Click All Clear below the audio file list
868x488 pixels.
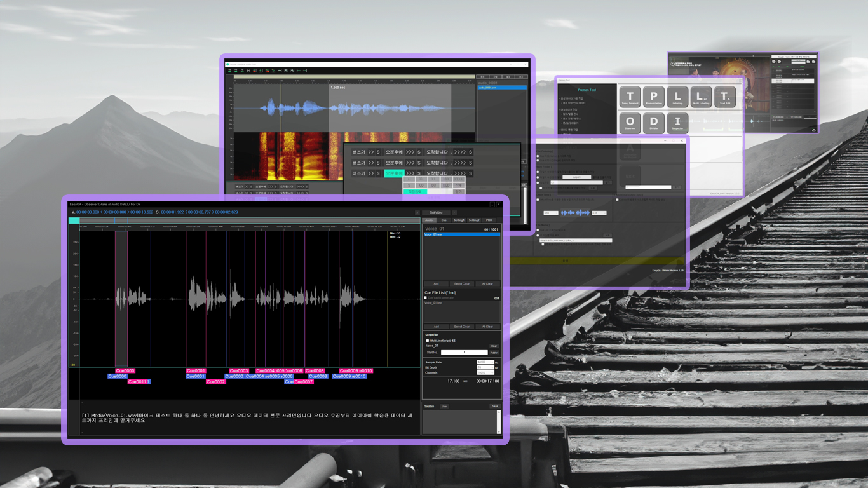pos(487,284)
